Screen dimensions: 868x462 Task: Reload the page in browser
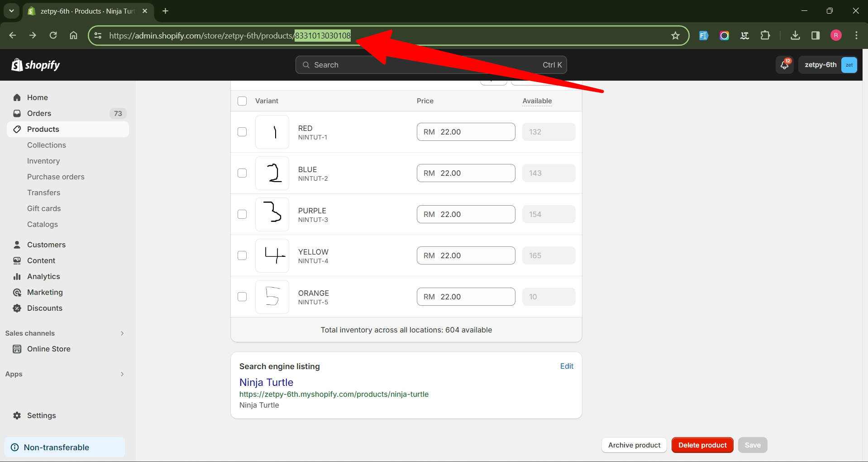click(53, 35)
